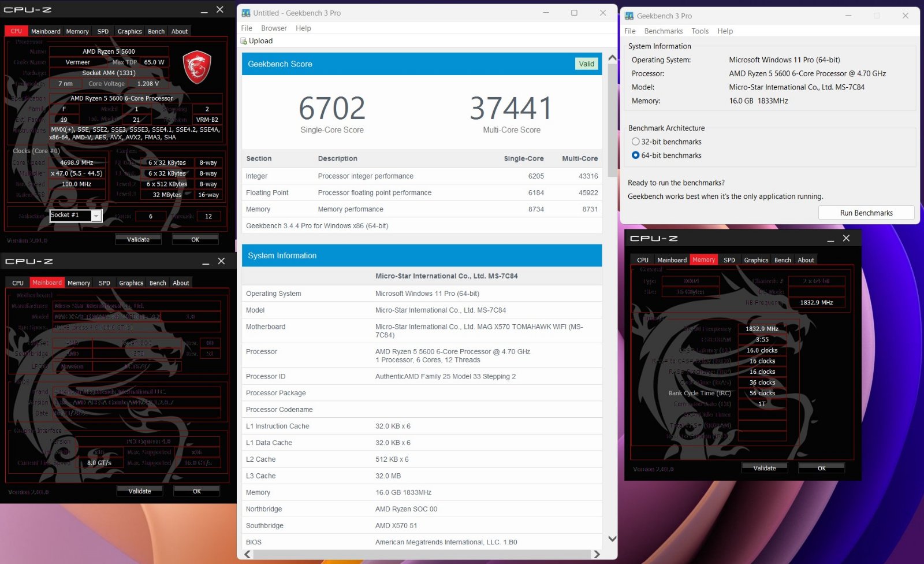Click Validate in the Mainboard CPU-Z window
The image size is (924, 564).
139,491
